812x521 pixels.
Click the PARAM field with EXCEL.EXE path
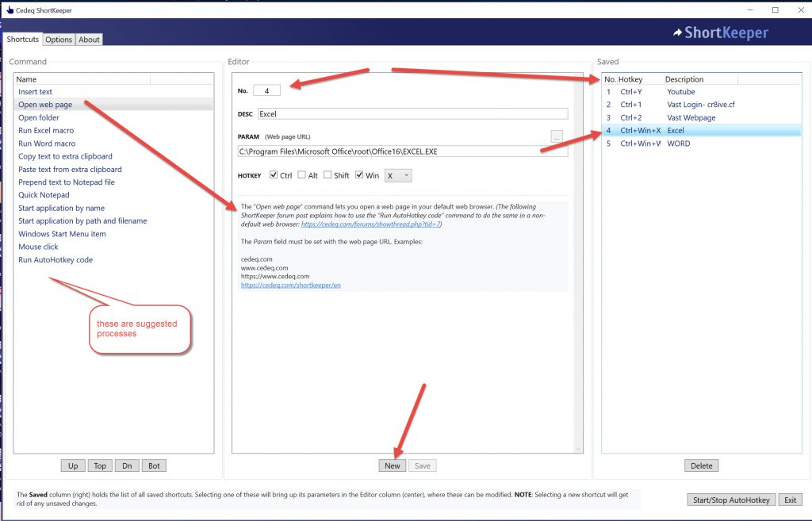[402, 151]
